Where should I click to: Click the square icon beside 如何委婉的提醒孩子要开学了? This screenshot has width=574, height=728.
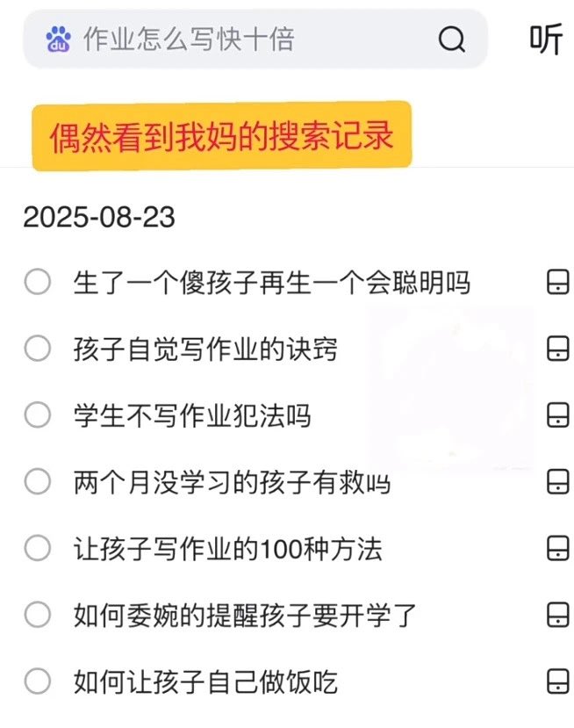tap(557, 615)
